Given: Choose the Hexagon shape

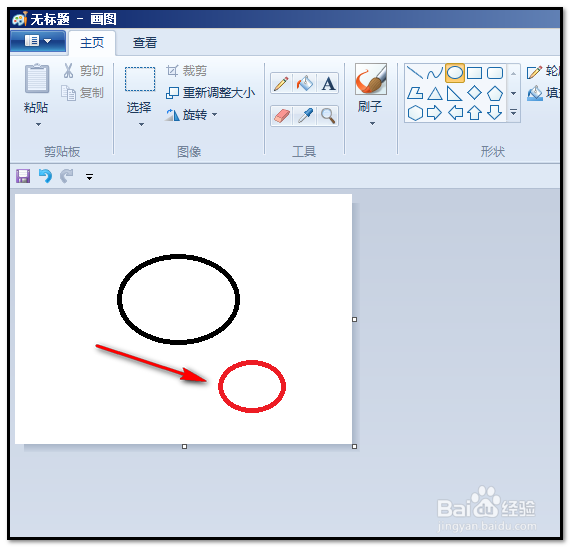Looking at the screenshot, I should coord(415,113).
